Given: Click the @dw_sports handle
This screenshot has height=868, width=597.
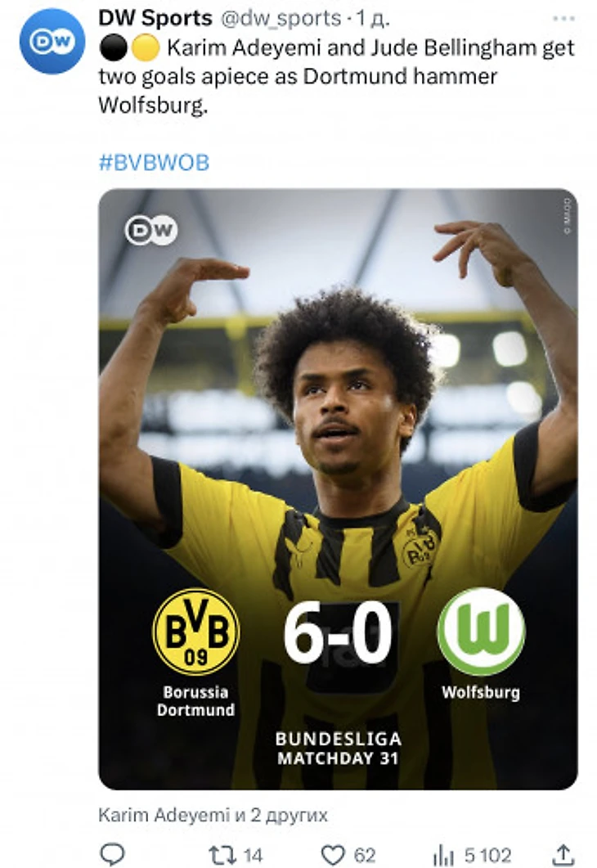Looking at the screenshot, I should [281, 19].
